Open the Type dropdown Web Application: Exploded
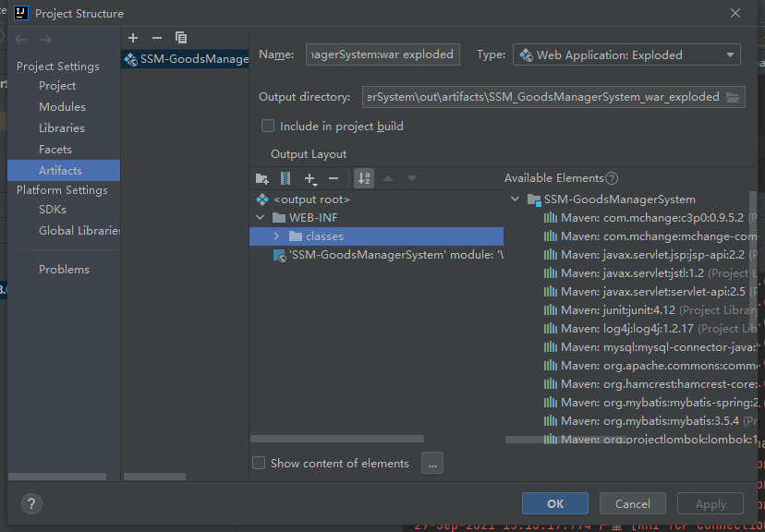Viewport: 765px width, 532px height. pyautogui.click(x=626, y=55)
